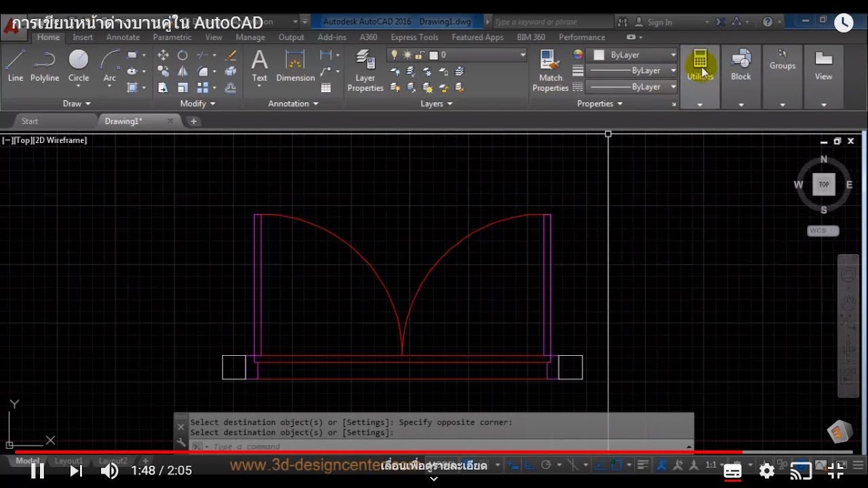Open the View panel
The image size is (868, 488).
tap(823, 66)
